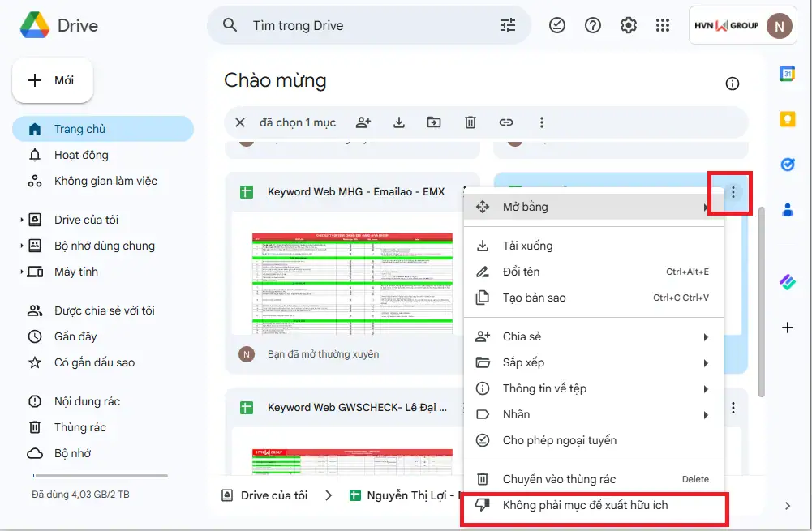
Task: Open Drive settings gear
Action: (x=628, y=26)
